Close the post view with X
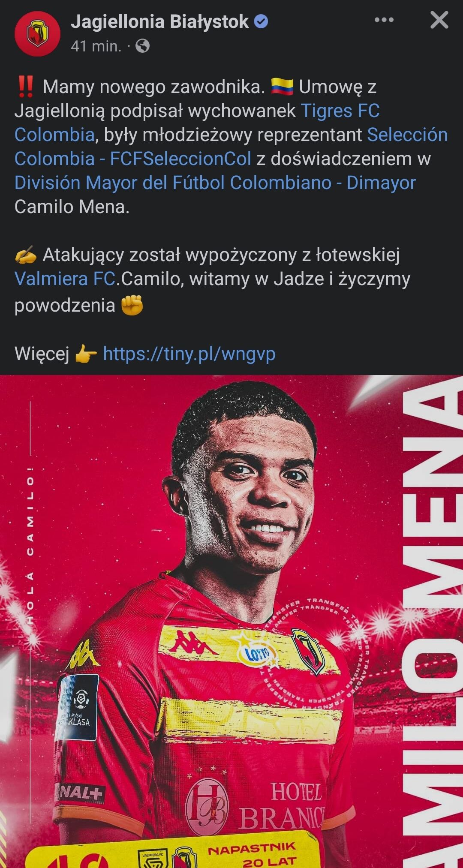Screen dimensions: 463x868 pyautogui.click(x=439, y=20)
